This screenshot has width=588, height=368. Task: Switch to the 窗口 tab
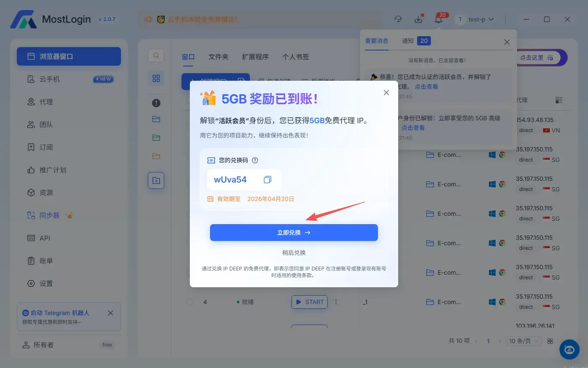[188, 57]
